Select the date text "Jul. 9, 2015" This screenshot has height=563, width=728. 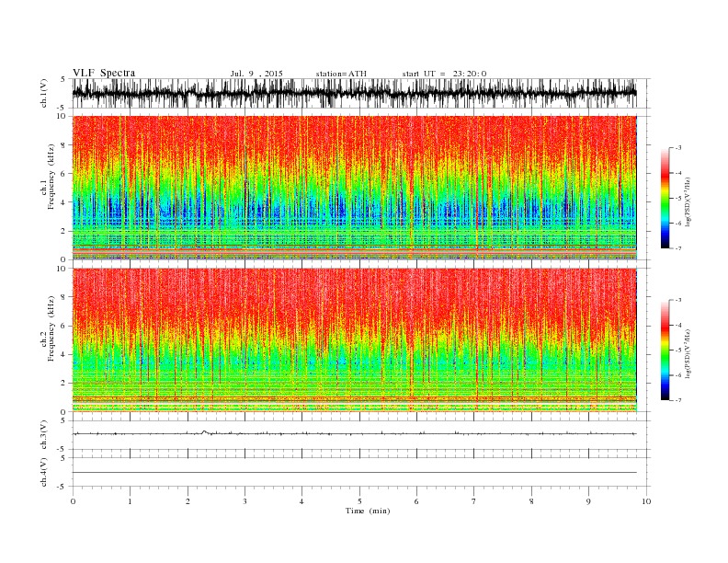256,74
